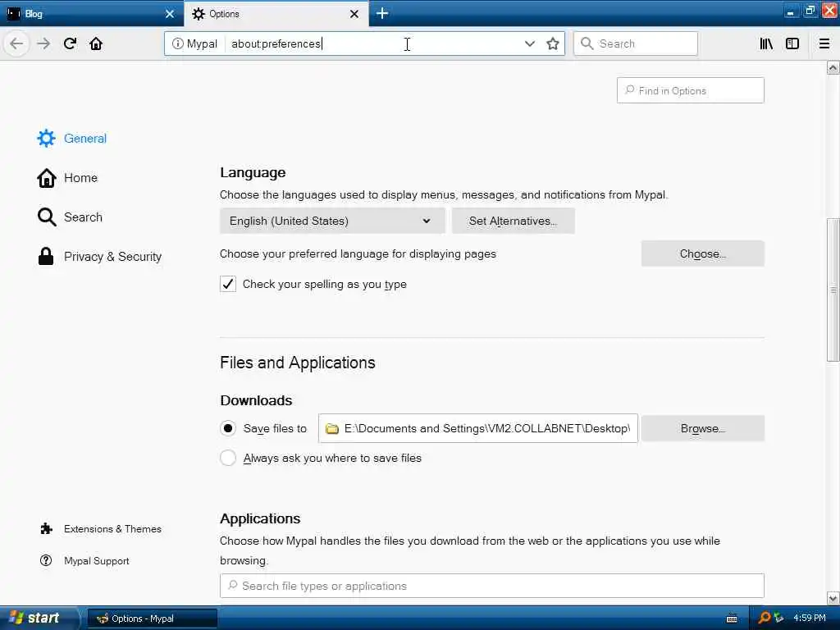Open the Library bookshelf icon
The image size is (840, 630).
click(x=766, y=43)
